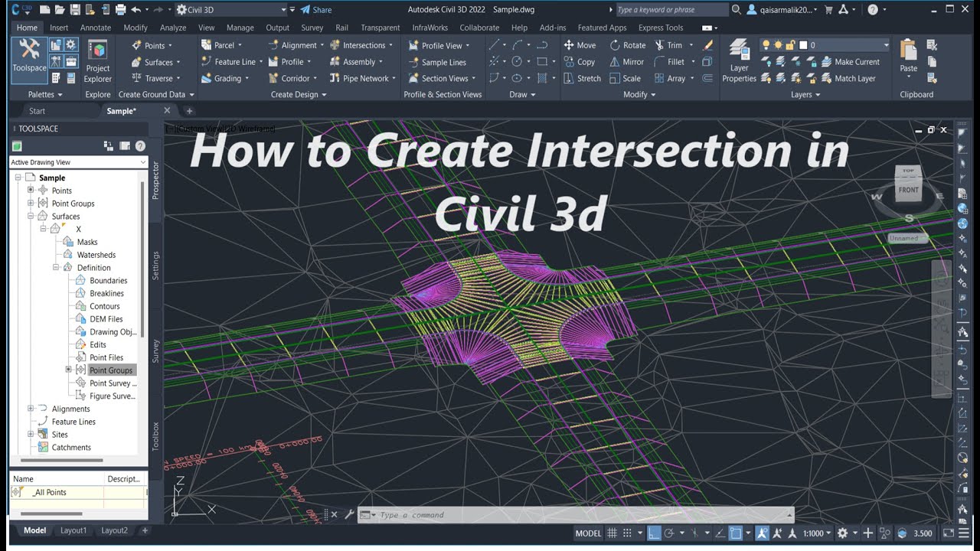Click the layer color swatch beside 0
The height and width of the screenshot is (551, 980).
click(x=802, y=45)
